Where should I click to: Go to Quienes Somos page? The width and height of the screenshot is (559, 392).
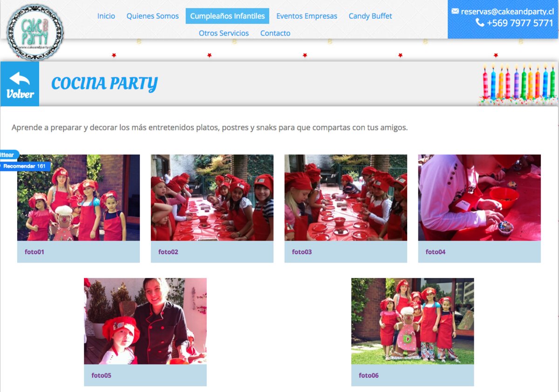click(x=152, y=16)
